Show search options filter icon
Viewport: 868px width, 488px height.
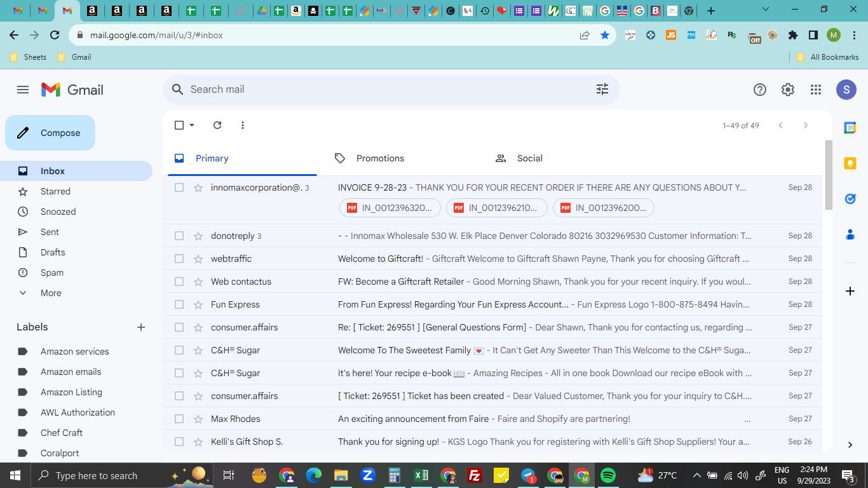(602, 90)
